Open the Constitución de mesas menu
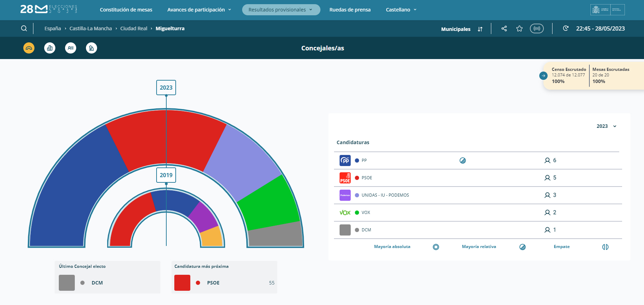 [126, 10]
